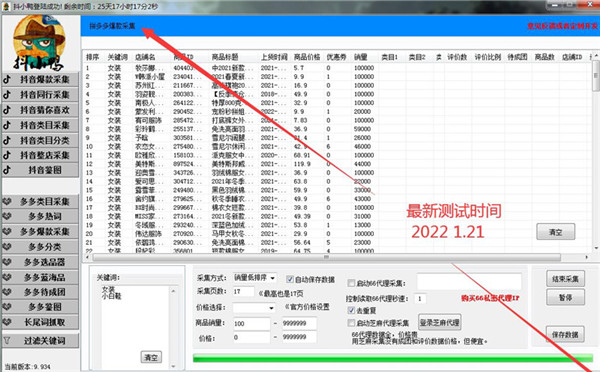Open 抖音类目采集 in the sidebar
The image size is (600, 372).
pos(40,125)
